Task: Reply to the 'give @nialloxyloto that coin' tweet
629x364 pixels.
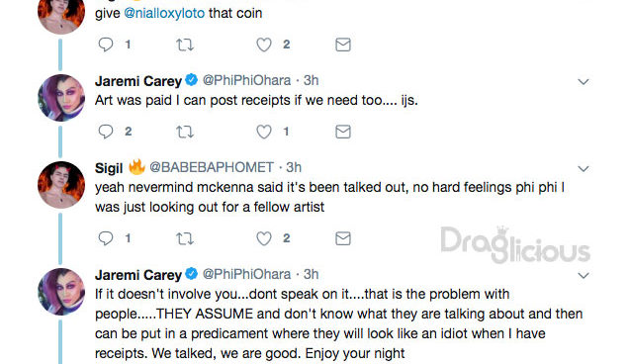Action: [106, 45]
